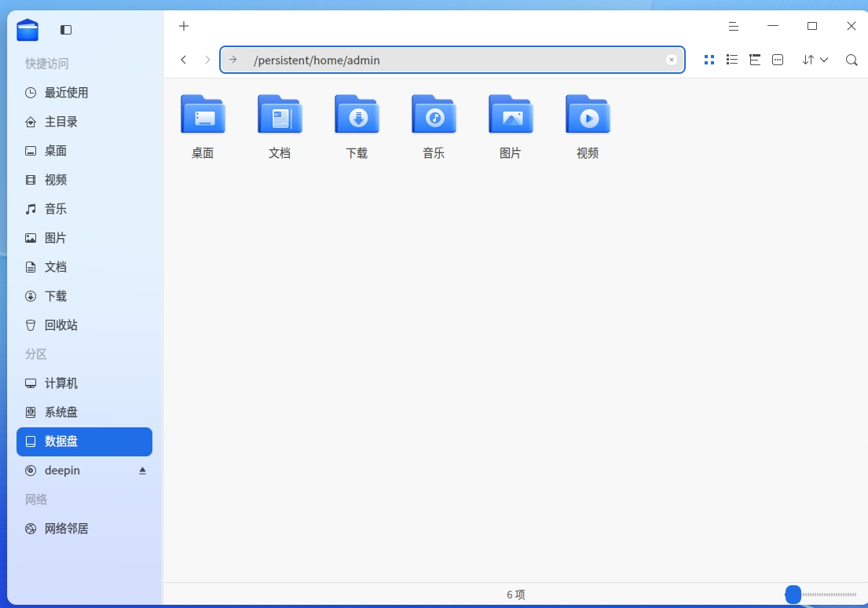Image resolution: width=868 pixels, height=608 pixels.
Task: Minimize the file manager window
Action: (x=773, y=26)
